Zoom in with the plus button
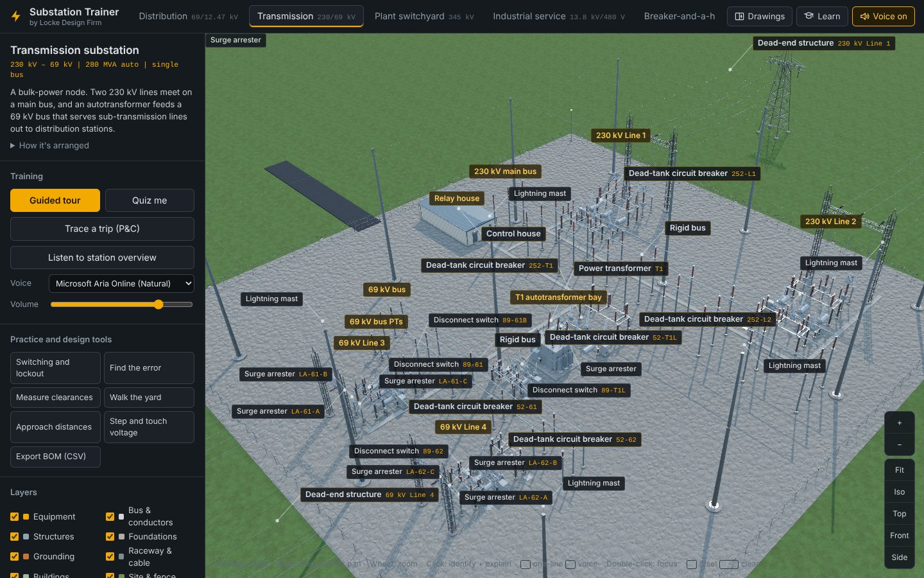The width and height of the screenshot is (924, 578). pos(900,423)
